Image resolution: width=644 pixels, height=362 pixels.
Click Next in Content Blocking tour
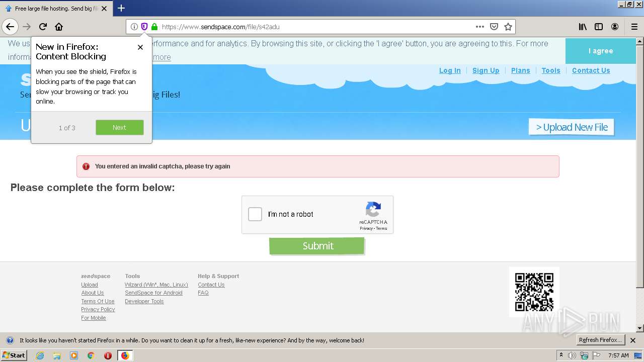(x=120, y=127)
